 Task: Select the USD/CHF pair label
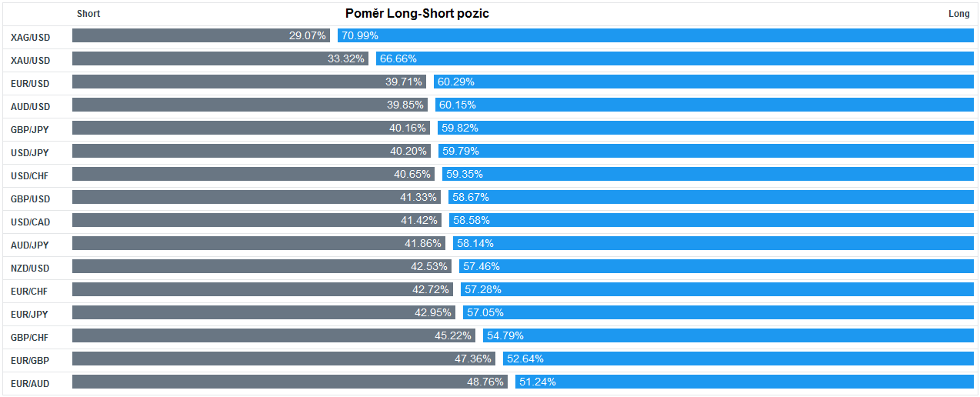point(30,175)
